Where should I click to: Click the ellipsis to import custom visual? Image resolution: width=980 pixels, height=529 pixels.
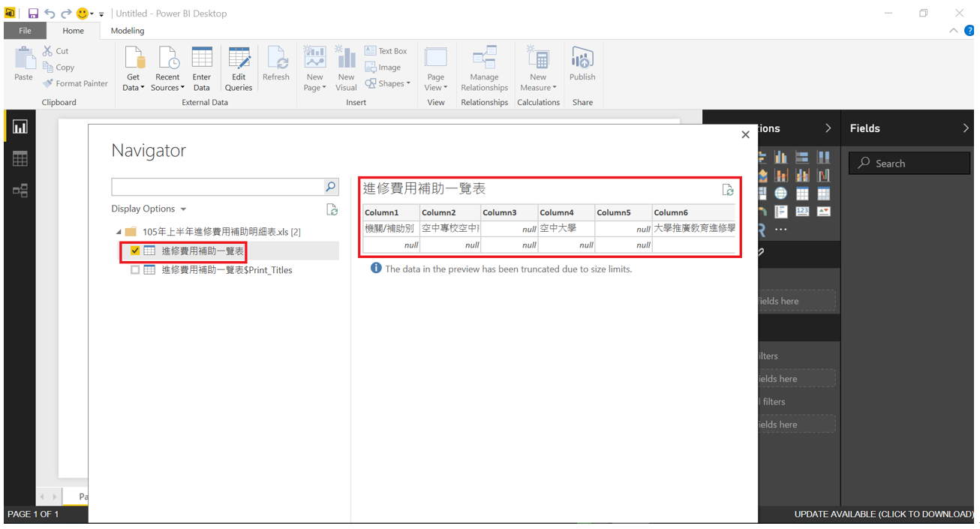click(781, 230)
